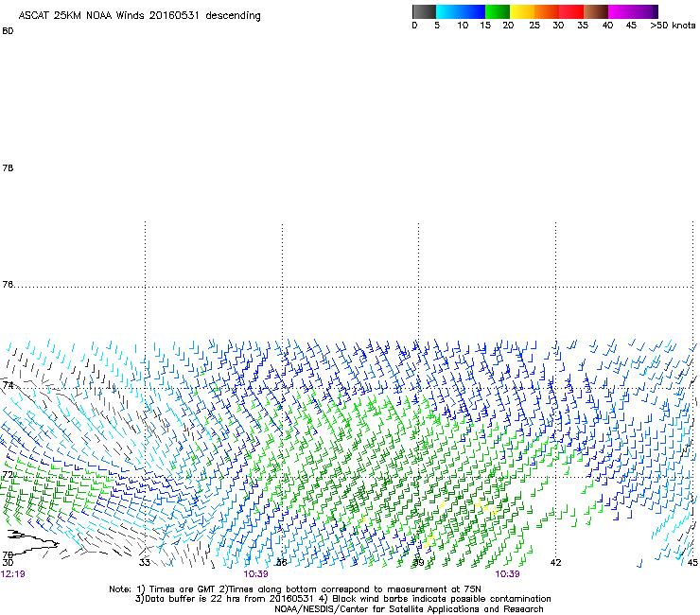This screenshot has height=615, width=700.
Task: Click the 80 latitude label at top left
Action: pos(8,31)
